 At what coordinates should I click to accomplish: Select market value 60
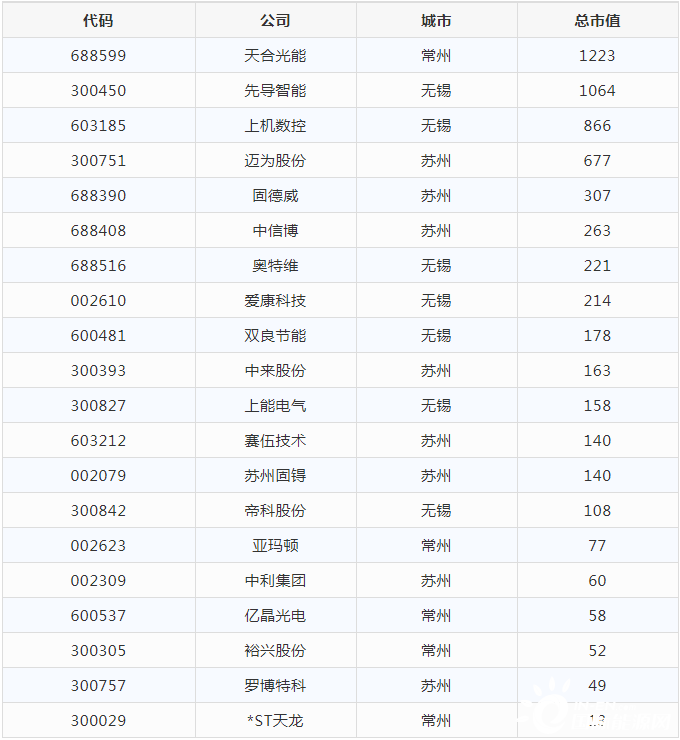tap(597, 580)
